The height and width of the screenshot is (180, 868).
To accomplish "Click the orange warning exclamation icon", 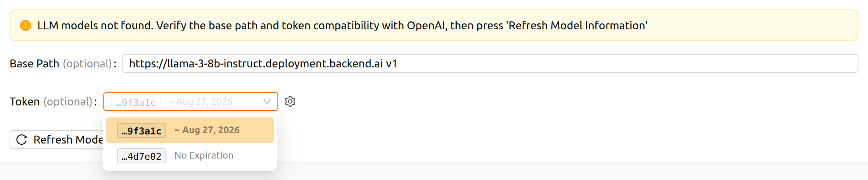I will tap(25, 25).
